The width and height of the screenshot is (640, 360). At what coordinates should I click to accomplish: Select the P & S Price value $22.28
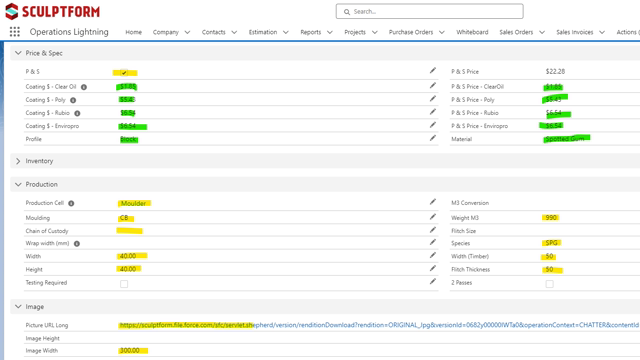click(555, 71)
